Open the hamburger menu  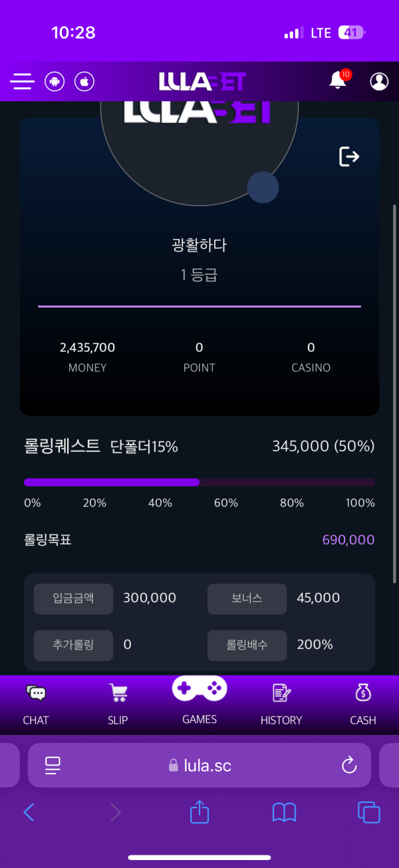22,82
